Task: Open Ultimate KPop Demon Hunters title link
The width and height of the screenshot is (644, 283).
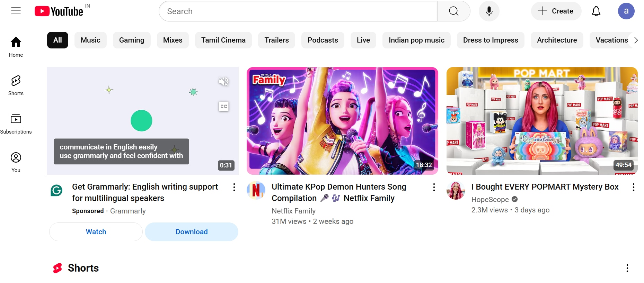Action: tap(339, 192)
